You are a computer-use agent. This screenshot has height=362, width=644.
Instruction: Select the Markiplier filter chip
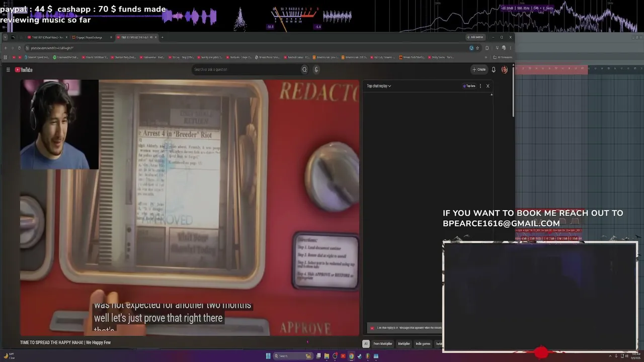404,344
